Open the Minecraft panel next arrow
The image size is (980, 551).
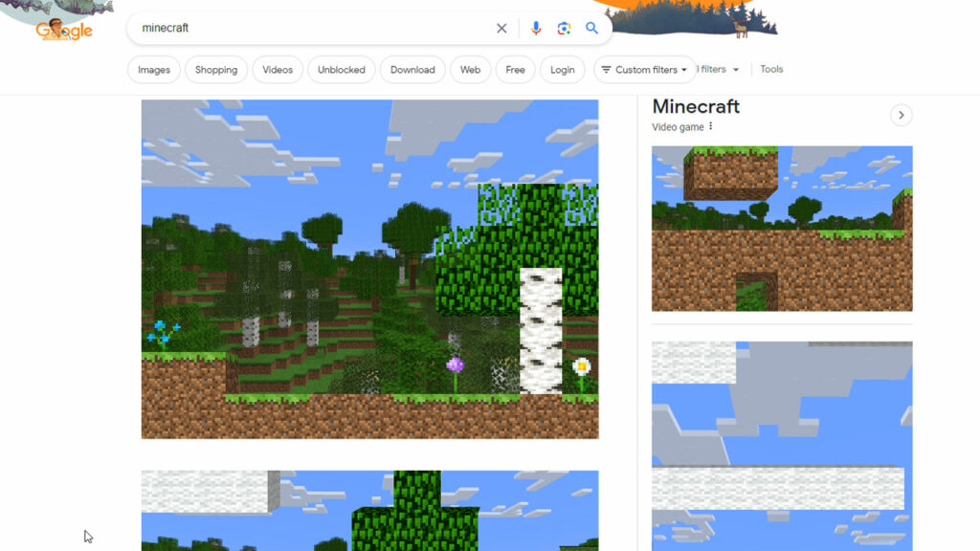pos(901,116)
